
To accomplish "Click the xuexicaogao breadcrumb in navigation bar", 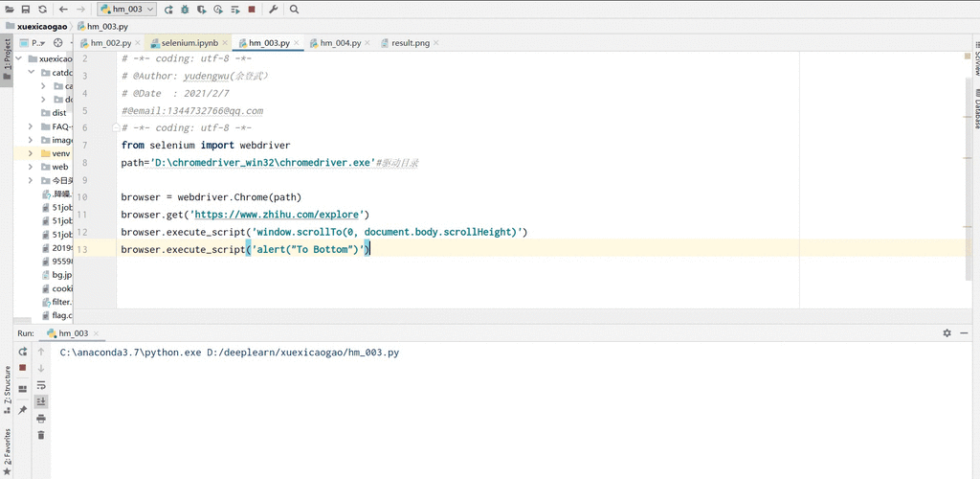I will pos(41,27).
